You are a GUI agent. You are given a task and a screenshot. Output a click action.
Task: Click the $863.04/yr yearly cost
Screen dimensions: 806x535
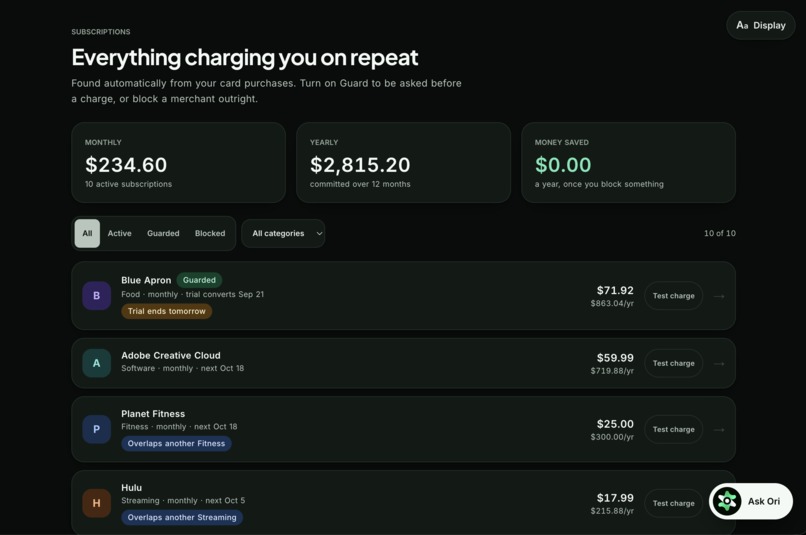612,303
